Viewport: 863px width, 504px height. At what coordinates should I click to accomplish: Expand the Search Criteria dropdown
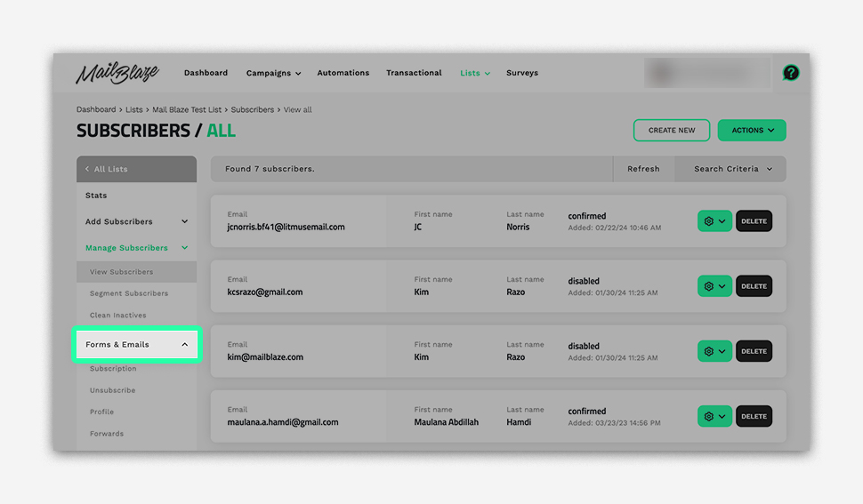click(x=732, y=169)
